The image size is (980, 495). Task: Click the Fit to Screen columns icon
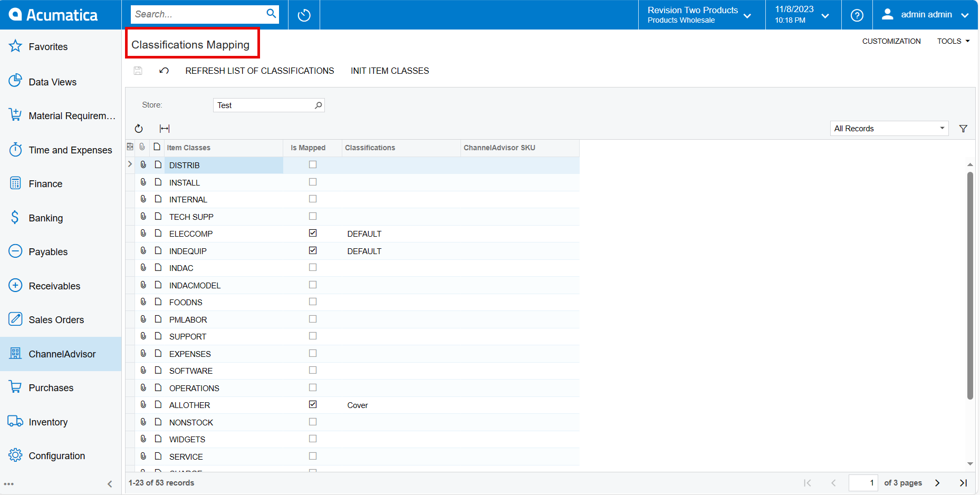pyautogui.click(x=165, y=129)
